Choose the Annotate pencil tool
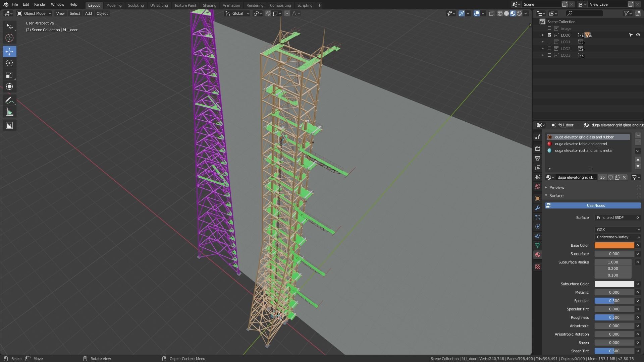Image resolution: width=644 pixels, height=362 pixels. pos(9,100)
